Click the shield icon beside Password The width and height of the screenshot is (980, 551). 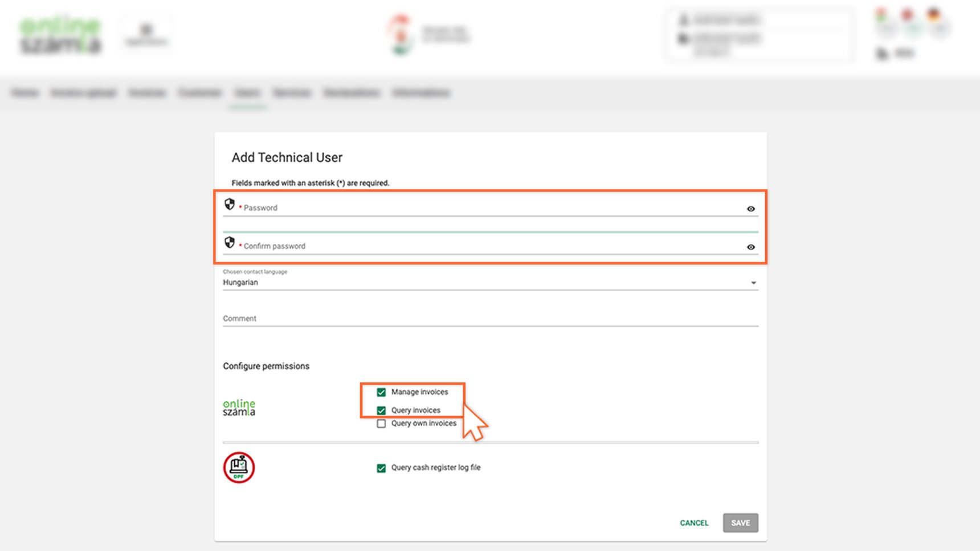click(230, 204)
